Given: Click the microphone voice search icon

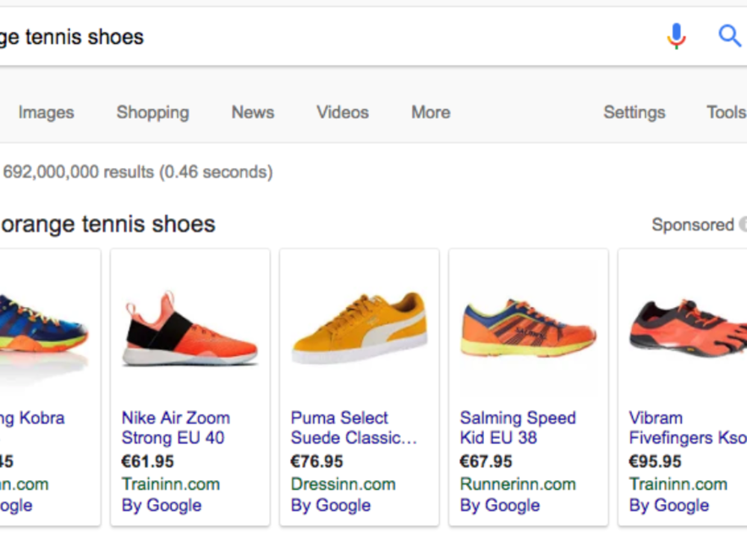Looking at the screenshot, I should point(676,36).
